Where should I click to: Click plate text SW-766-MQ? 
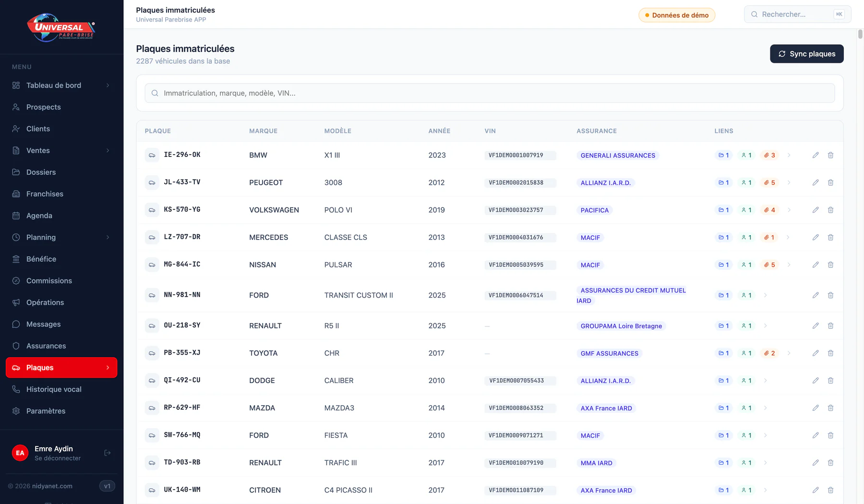pyautogui.click(x=182, y=435)
